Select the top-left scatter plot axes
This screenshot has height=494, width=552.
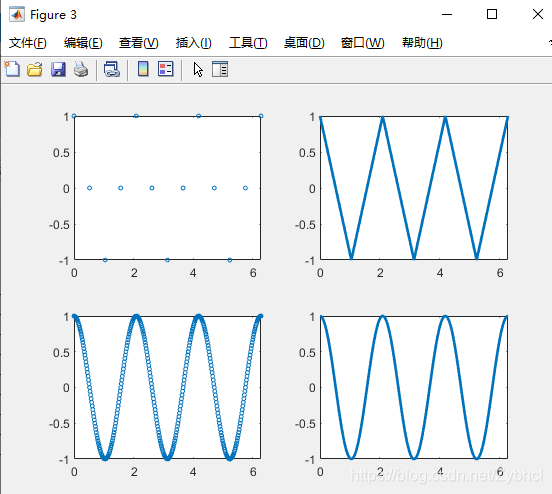click(x=167, y=188)
